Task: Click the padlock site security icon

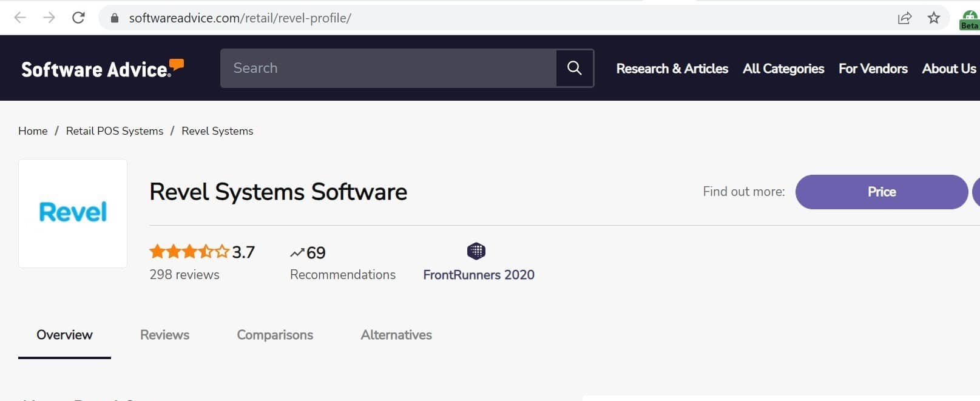Action: (x=114, y=18)
